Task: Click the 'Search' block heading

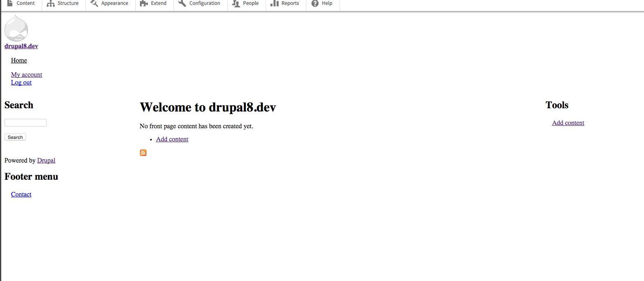Action: click(x=19, y=105)
